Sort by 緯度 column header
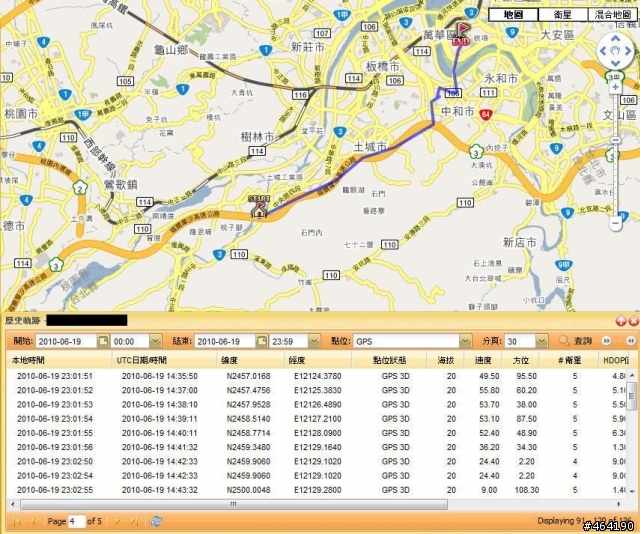640x534 pixels. pos(250,360)
